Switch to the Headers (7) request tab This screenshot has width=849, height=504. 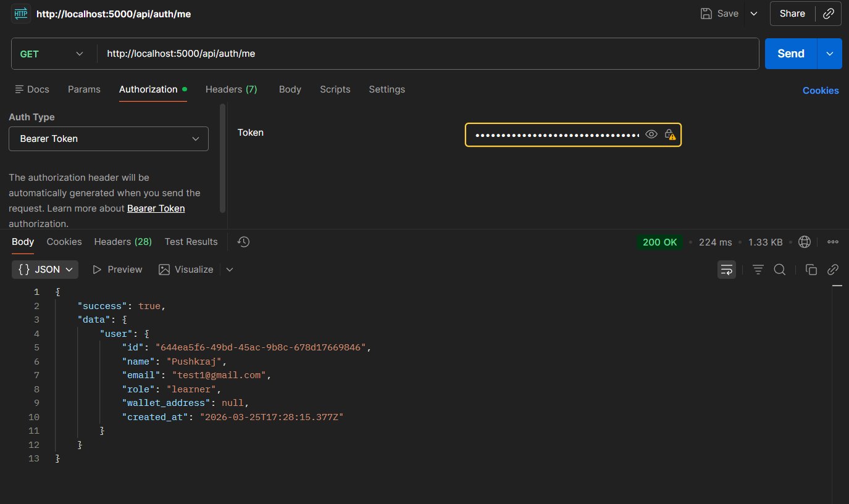point(231,89)
